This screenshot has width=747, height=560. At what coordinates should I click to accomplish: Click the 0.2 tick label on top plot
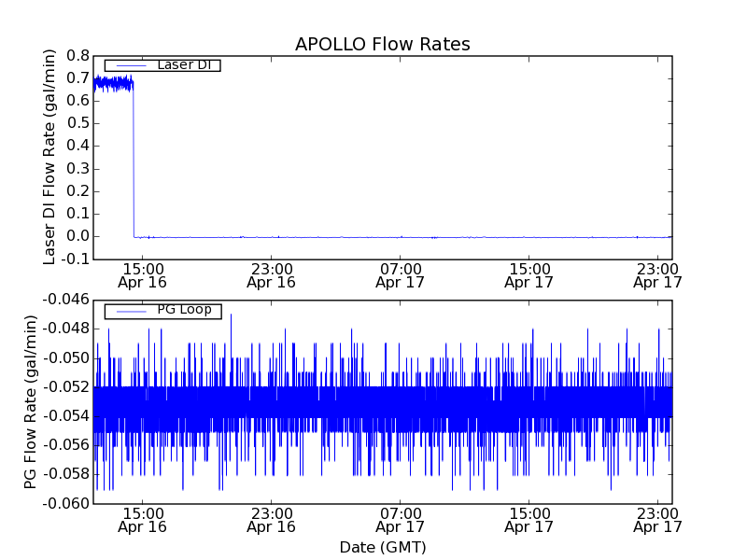[78, 191]
